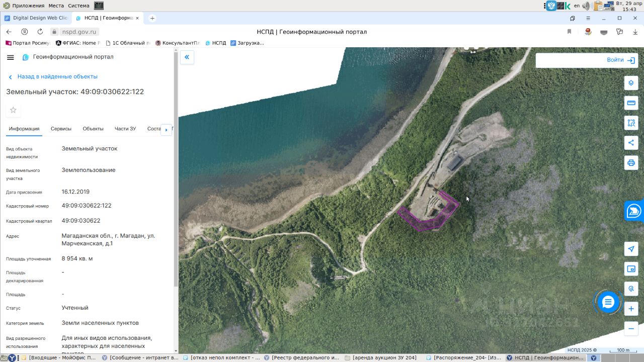644x362 pixels.
Task: Click the Yandex home icon in toolbar
Action: pos(24,32)
